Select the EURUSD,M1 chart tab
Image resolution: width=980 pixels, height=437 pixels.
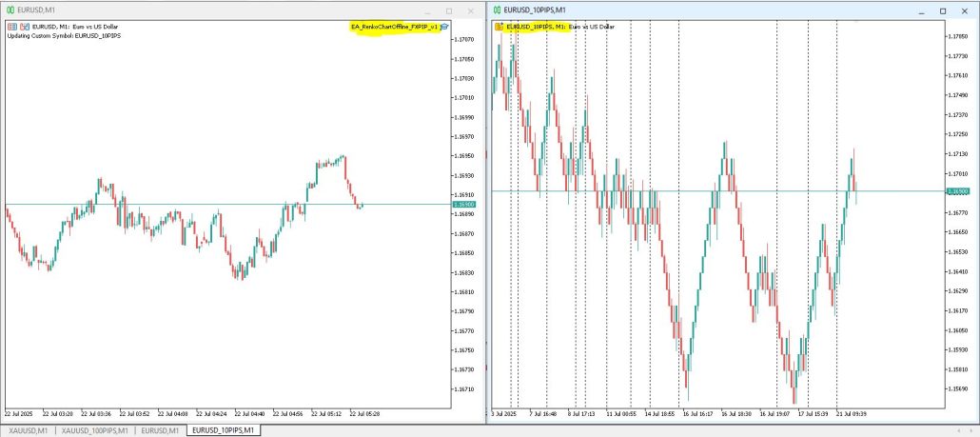160,430
